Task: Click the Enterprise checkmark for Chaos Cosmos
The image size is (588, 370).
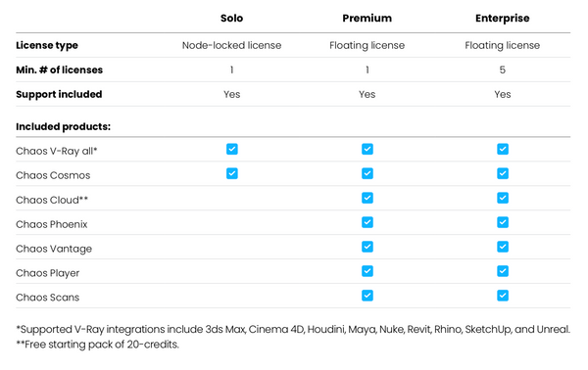Action: coord(503,173)
